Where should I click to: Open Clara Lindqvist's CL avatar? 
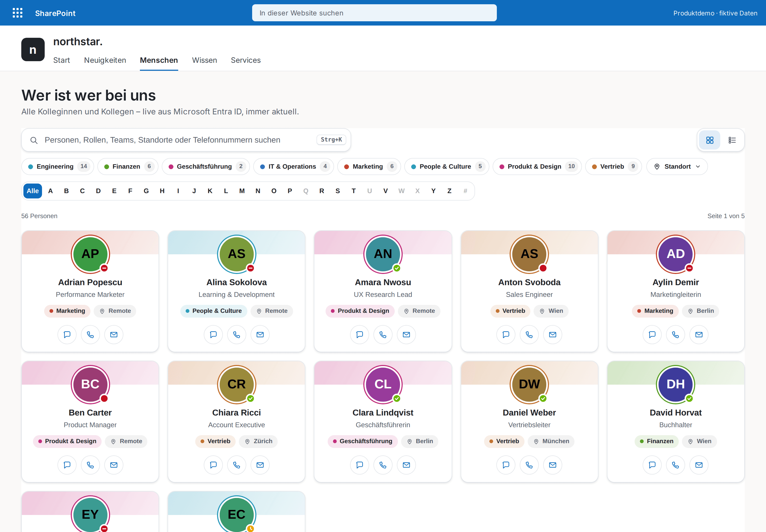383,384
